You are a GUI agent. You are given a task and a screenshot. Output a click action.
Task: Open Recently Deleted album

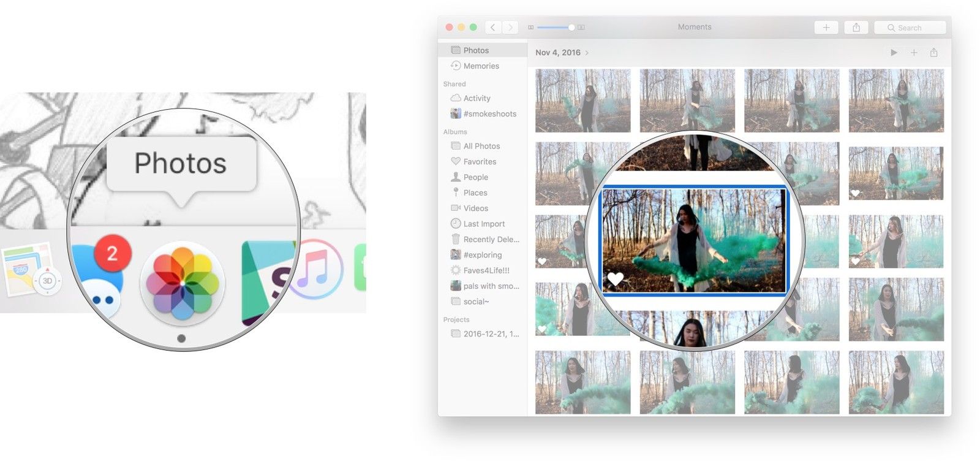point(491,240)
